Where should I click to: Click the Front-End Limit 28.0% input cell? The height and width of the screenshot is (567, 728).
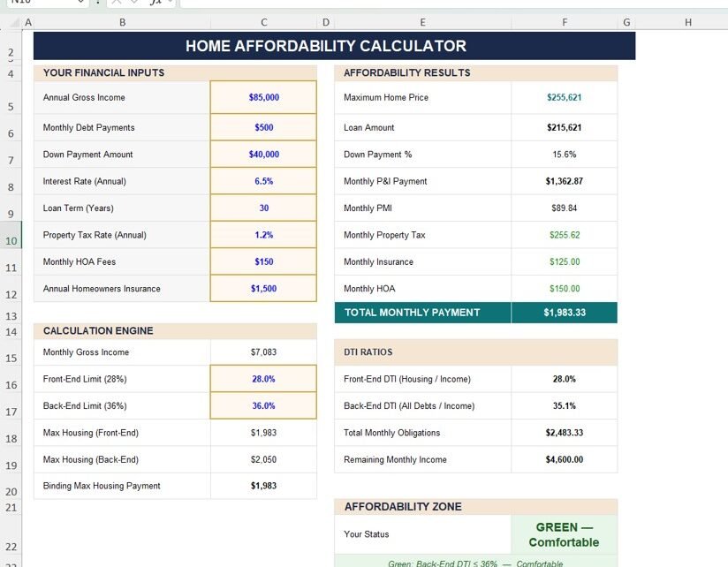[x=263, y=379]
